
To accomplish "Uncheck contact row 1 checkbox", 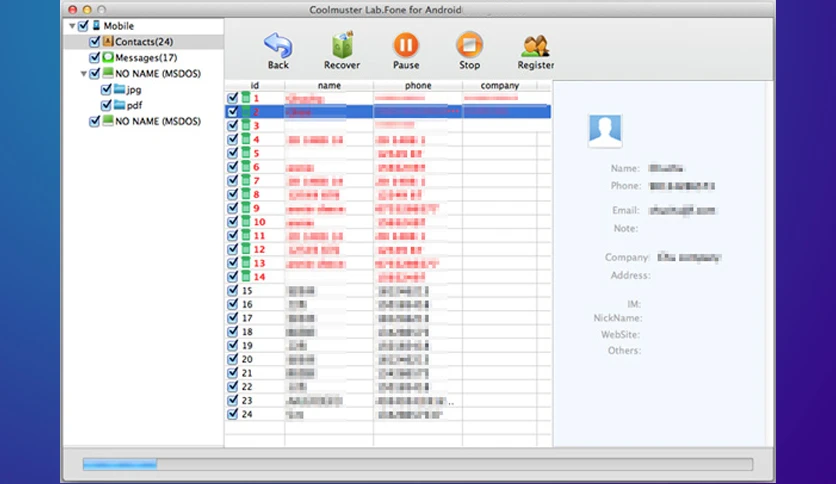I will pyautogui.click(x=232, y=98).
